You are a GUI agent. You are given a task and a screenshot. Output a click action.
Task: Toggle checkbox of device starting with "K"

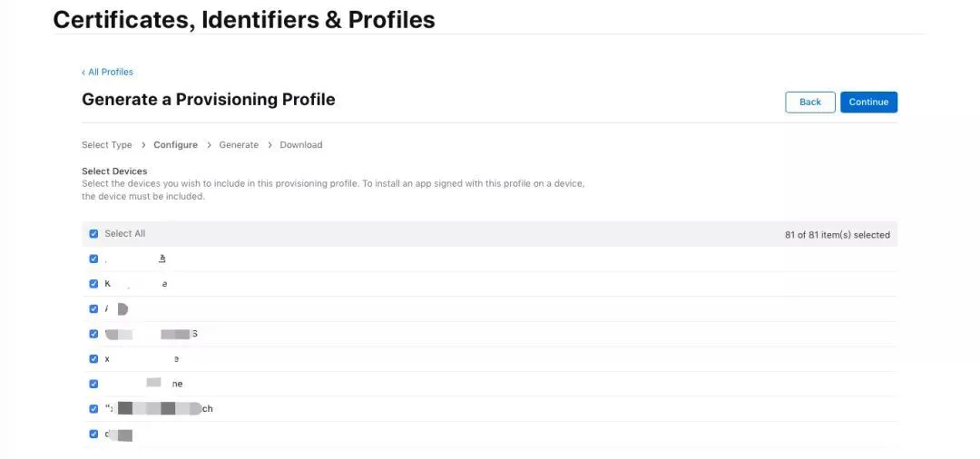click(93, 284)
